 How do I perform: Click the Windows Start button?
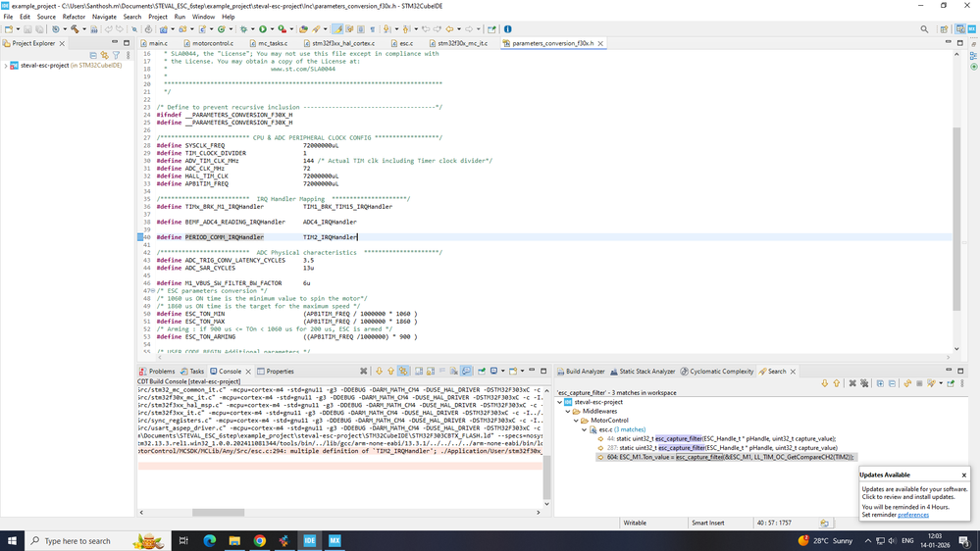click(x=12, y=540)
